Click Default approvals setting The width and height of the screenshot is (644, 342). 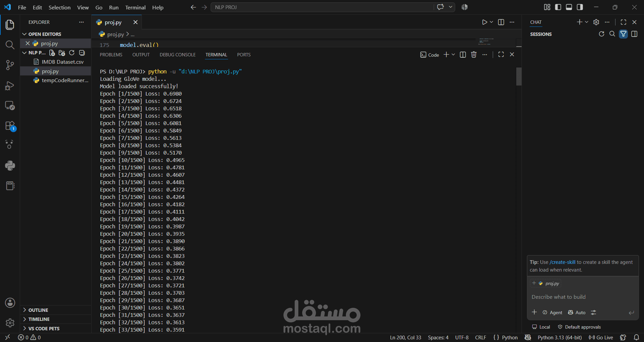click(x=579, y=327)
